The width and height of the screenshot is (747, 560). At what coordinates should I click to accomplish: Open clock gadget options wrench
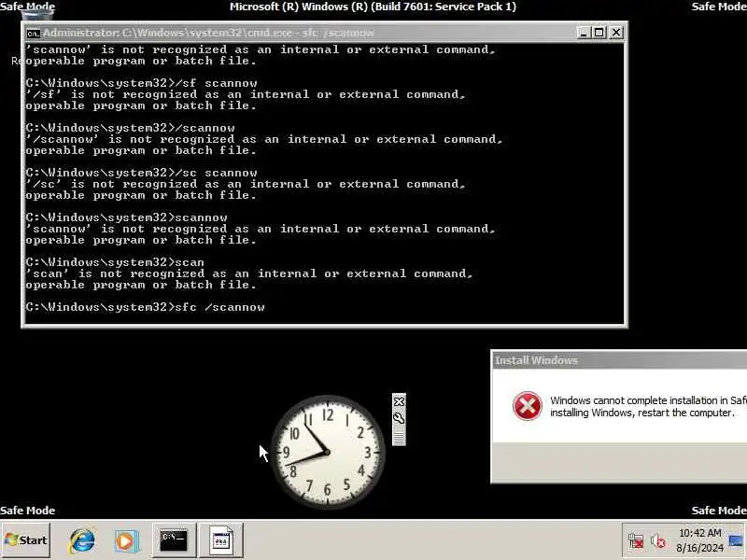[399, 418]
